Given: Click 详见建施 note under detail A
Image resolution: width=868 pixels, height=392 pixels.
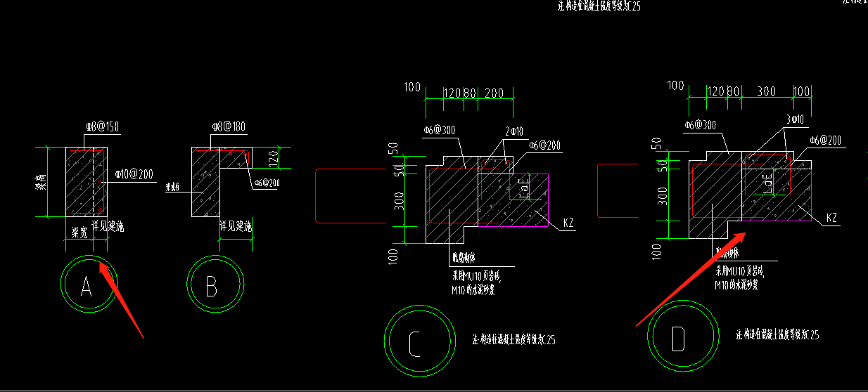Looking at the screenshot, I should [107, 226].
